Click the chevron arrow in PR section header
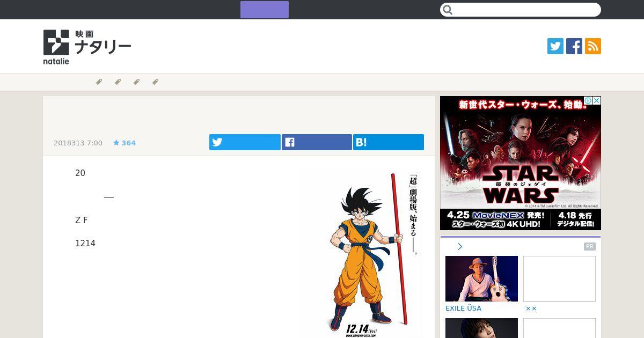This screenshot has height=338, width=644. 460,247
